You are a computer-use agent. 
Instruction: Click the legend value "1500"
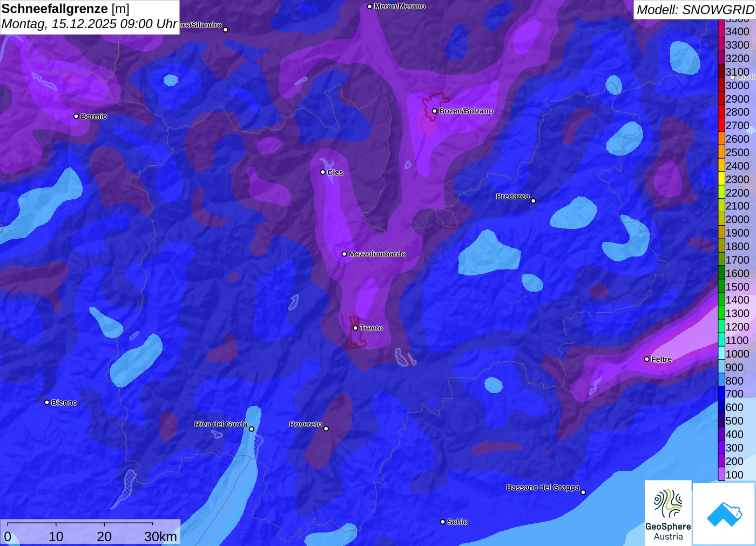click(x=737, y=286)
